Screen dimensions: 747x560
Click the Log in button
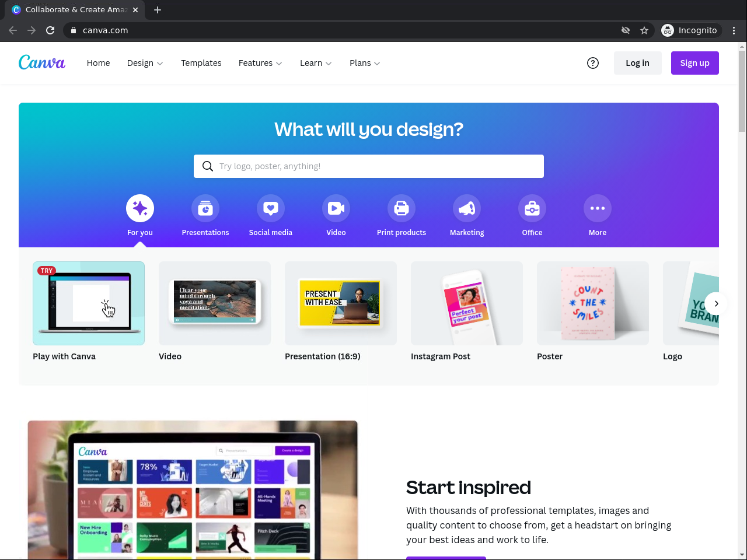point(637,63)
